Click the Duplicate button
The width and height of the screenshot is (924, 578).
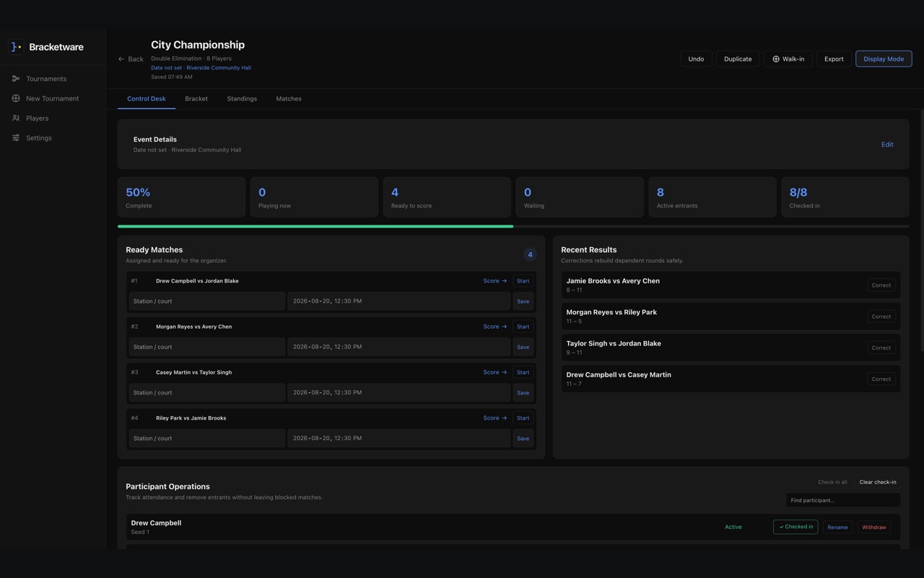tap(738, 59)
